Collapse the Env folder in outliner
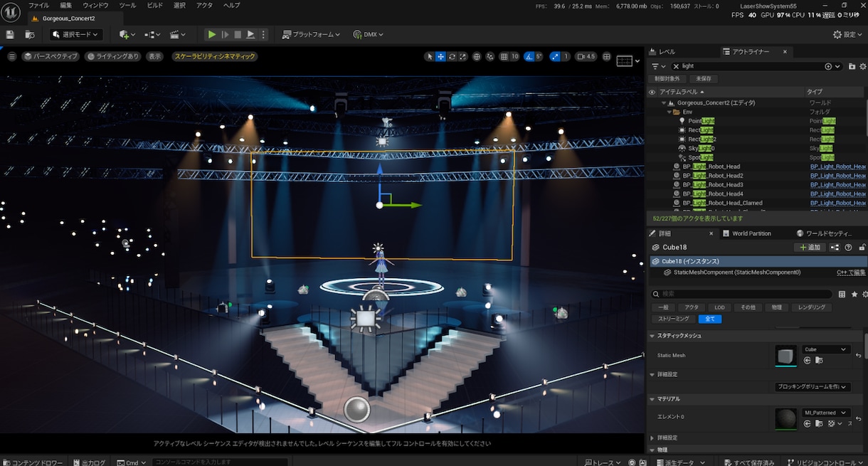 (x=669, y=112)
